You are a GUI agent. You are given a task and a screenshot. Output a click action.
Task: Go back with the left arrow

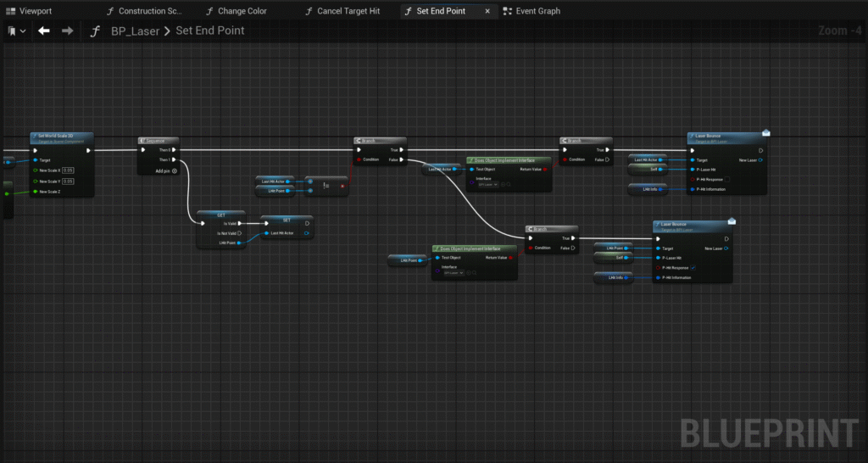pyautogui.click(x=44, y=31)
